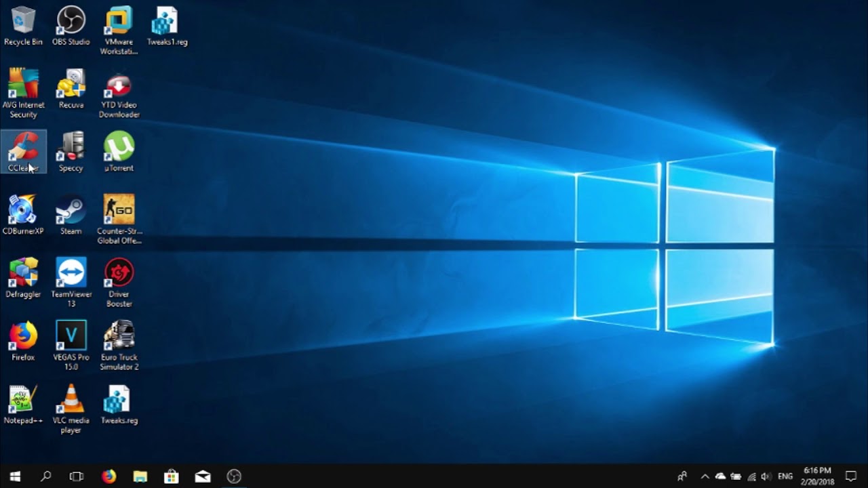The image size is (868, 488).
Task: Open the clock showing 6:16 PM
Action: pos(817,476)
